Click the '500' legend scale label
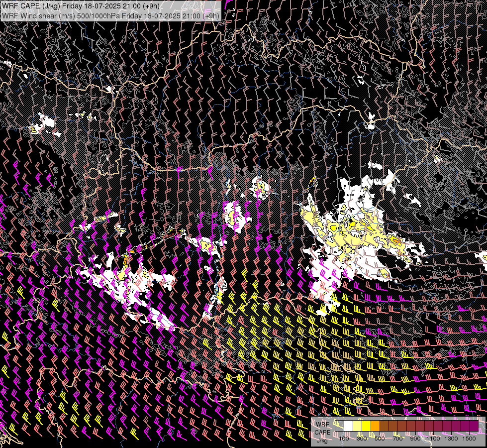The width and height of the screenshot is (487, 448). click(380, 439)
